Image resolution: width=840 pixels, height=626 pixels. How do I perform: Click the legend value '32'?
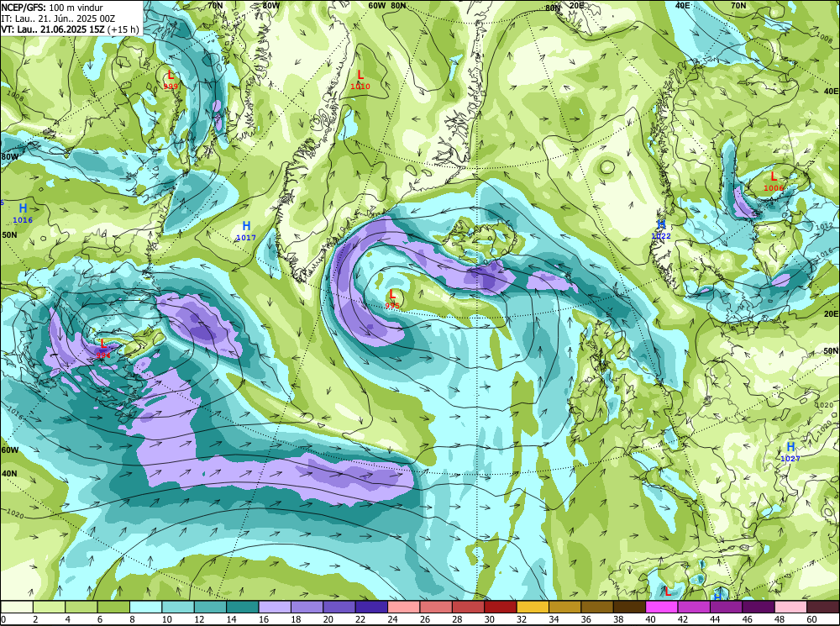[522, 619]
